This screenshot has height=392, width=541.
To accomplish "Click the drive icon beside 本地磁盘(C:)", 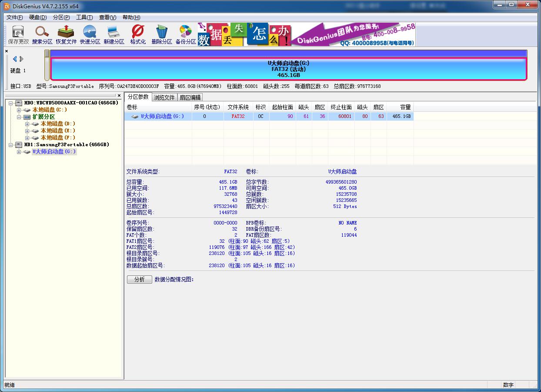I will coord(27,110).
